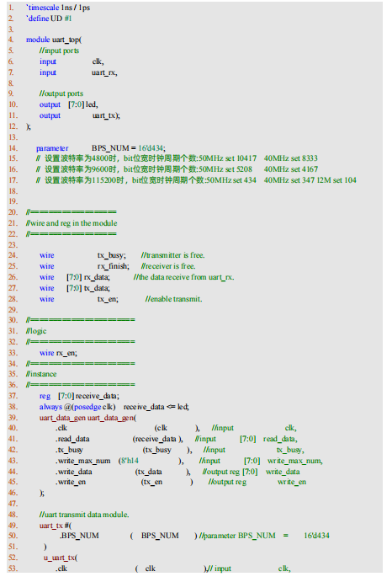This screenshot has height=582, width=392.
Task: Select the clk, input port name
Action: tap(98, 61)
